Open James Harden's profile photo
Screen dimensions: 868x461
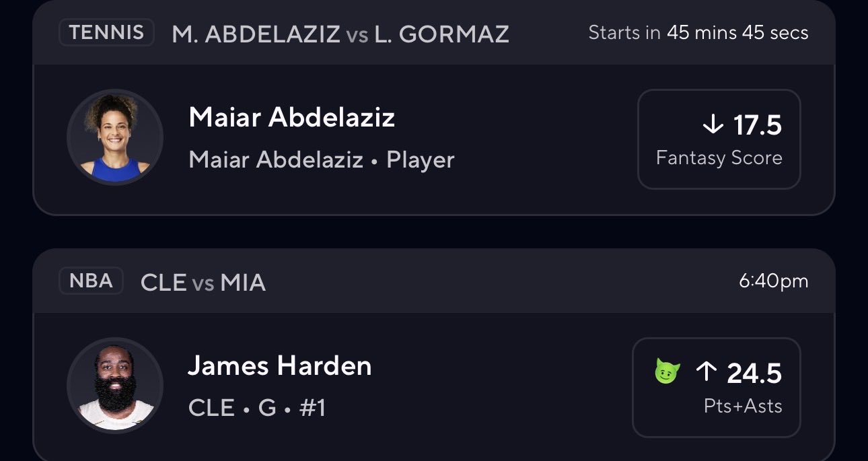[115, 385]
